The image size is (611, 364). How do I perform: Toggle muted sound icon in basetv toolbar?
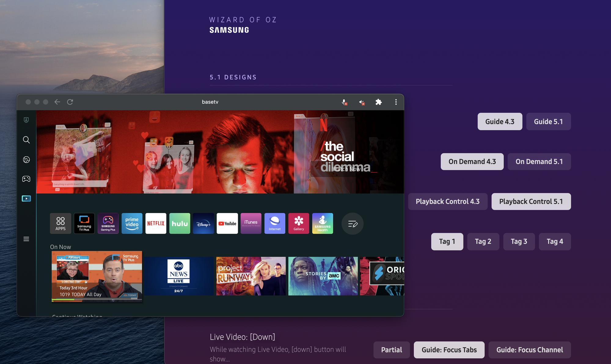362,102
